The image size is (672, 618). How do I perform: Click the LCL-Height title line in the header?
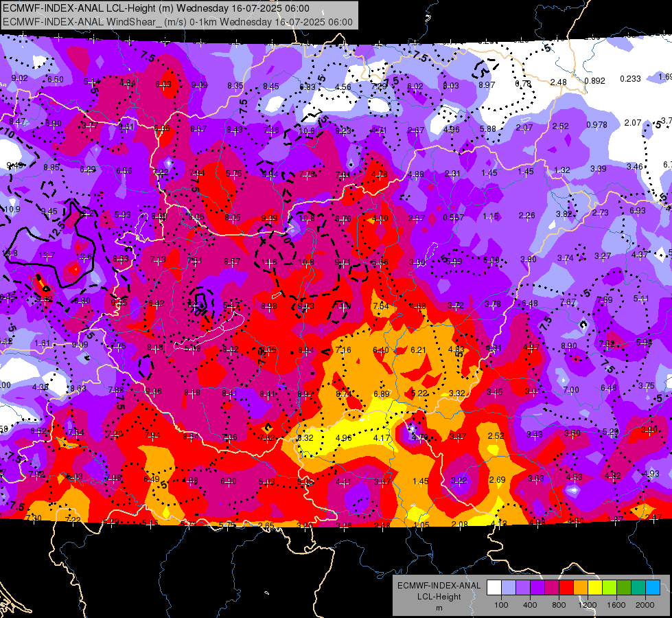point(156,8)
